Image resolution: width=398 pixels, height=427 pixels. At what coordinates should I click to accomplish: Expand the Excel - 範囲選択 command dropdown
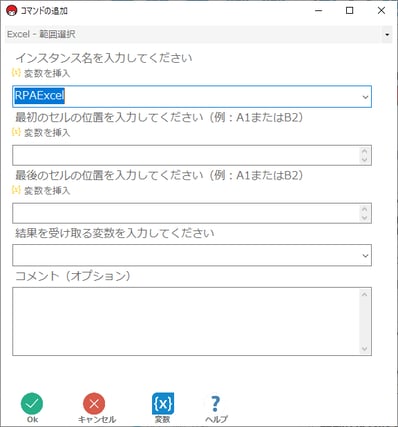coord(387,34)
